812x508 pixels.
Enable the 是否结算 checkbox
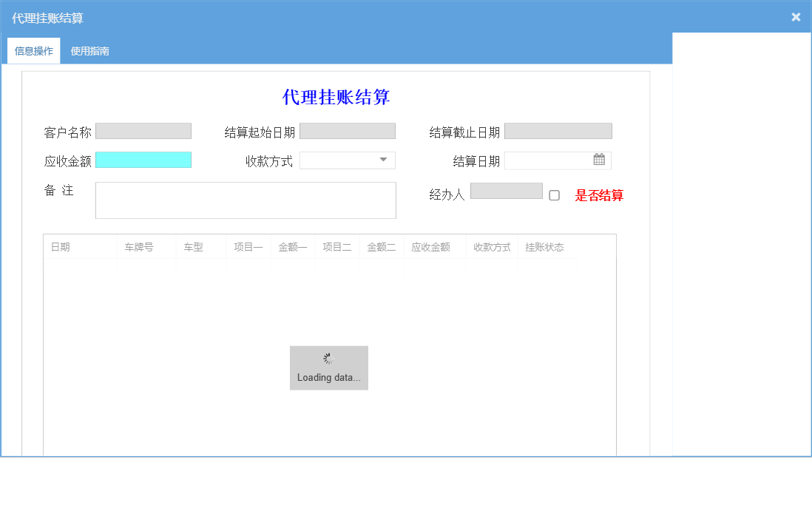pyautogui.click(x=555, y=194)
